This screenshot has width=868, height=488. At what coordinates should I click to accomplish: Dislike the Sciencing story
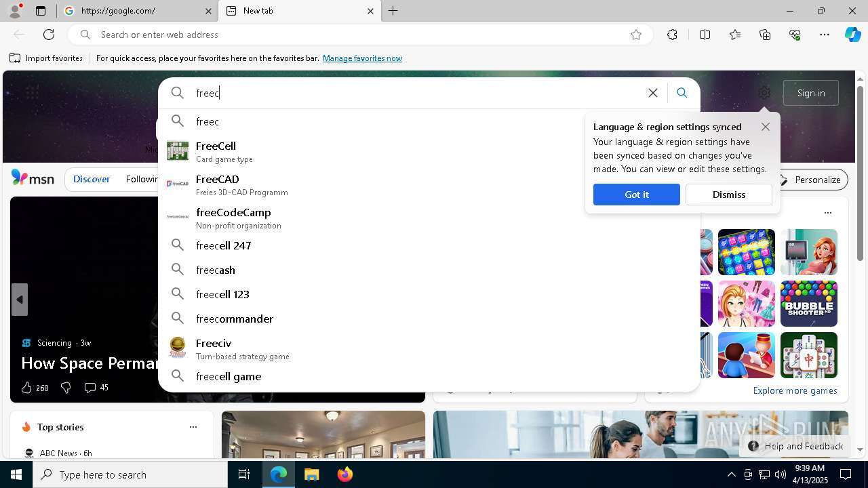point(66,388)
